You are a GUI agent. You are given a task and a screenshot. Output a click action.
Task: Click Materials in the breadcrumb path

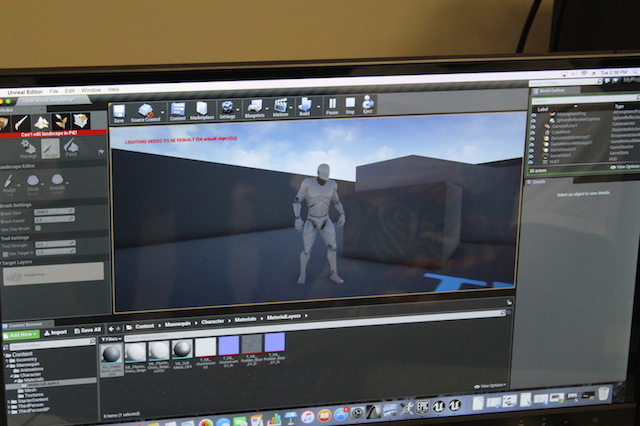(245, 319)
